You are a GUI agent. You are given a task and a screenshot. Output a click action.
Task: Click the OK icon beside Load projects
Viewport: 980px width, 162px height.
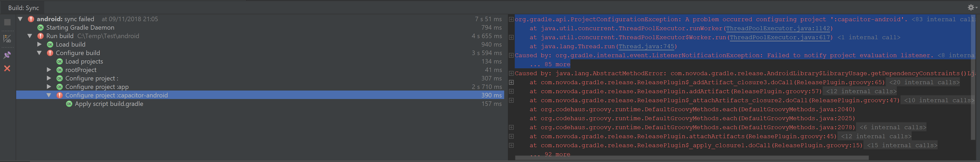point(60,61)
